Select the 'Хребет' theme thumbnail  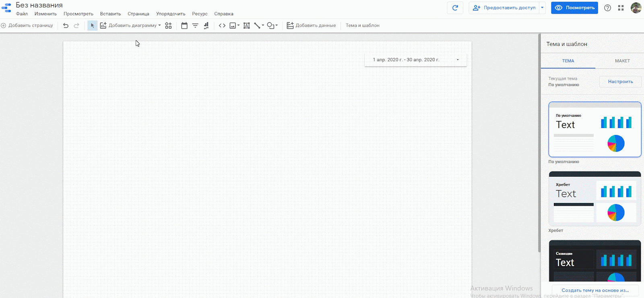[x=594, y=199]
